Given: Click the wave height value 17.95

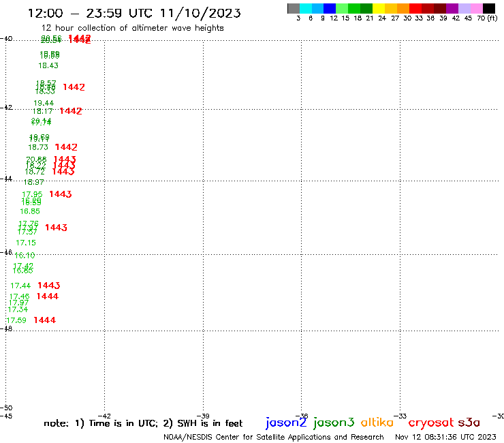Looking at the screenshot, I should click(x=32, y=194).
